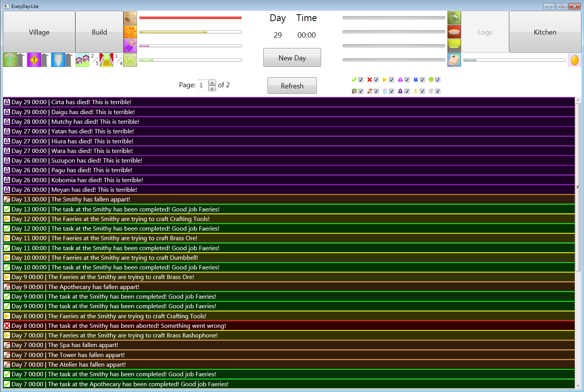Viewport: 584px width, 392px height.
Task: Select the 'trying to craft Dumbbell!' entry
Action: pyautogui.click(x=289, y=257)
